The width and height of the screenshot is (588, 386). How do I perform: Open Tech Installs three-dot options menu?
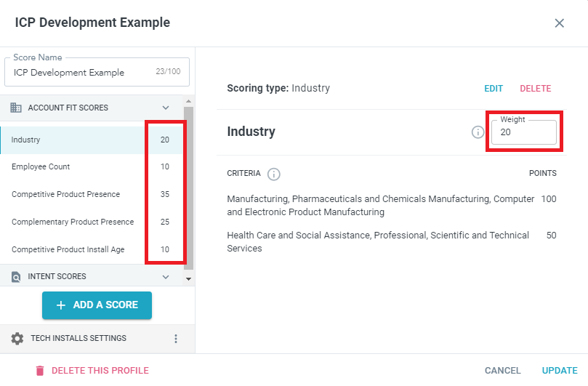click(x=175, y=339)
